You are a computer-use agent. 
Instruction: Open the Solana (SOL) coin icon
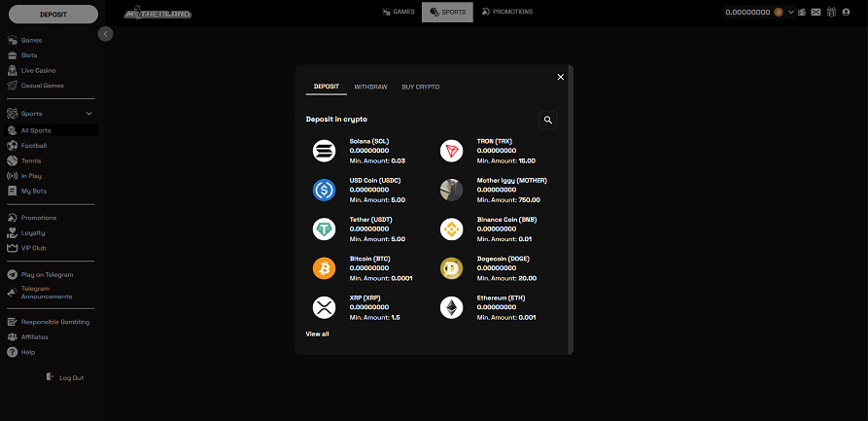tap(324, 151)
